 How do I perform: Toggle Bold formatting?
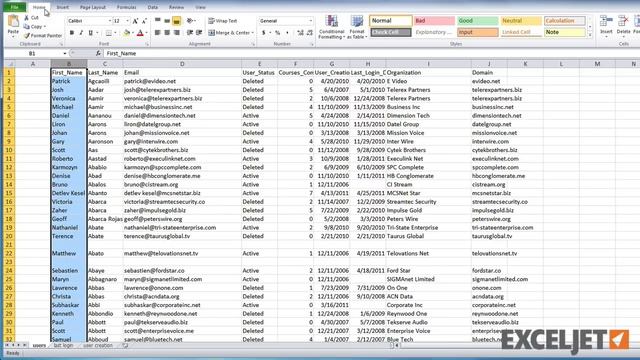pos(72,33)
